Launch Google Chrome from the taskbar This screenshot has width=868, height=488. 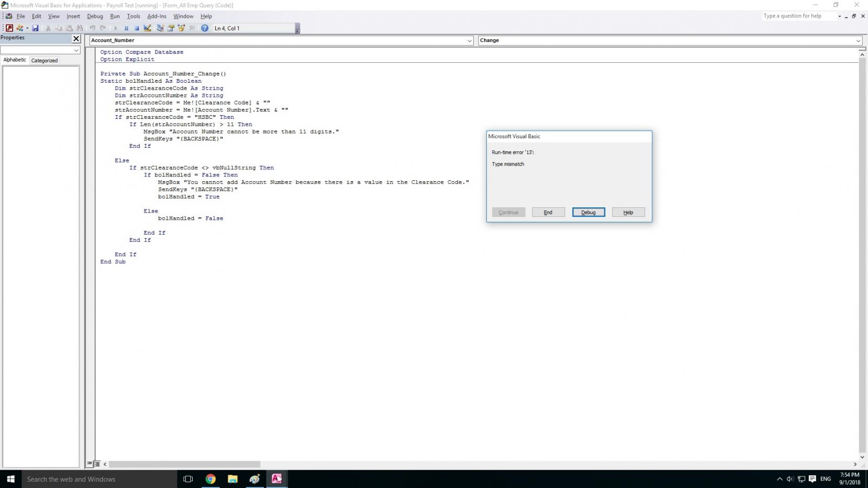click(210, 479)
